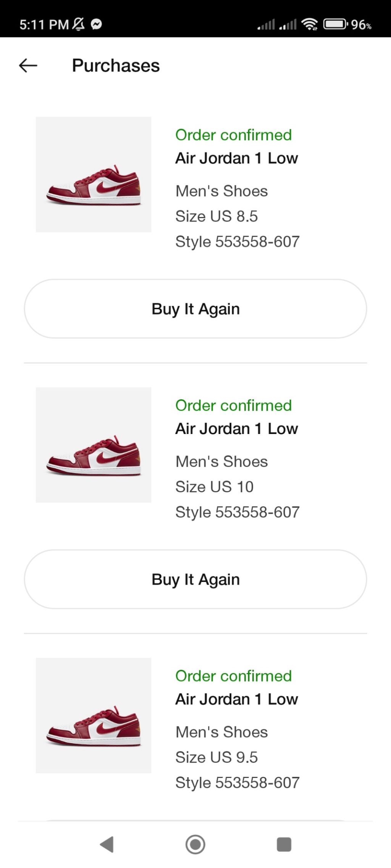Tap Order confirmed status on size 9.5 order
This screenshot has height=868, width=391.
[233, 676]
